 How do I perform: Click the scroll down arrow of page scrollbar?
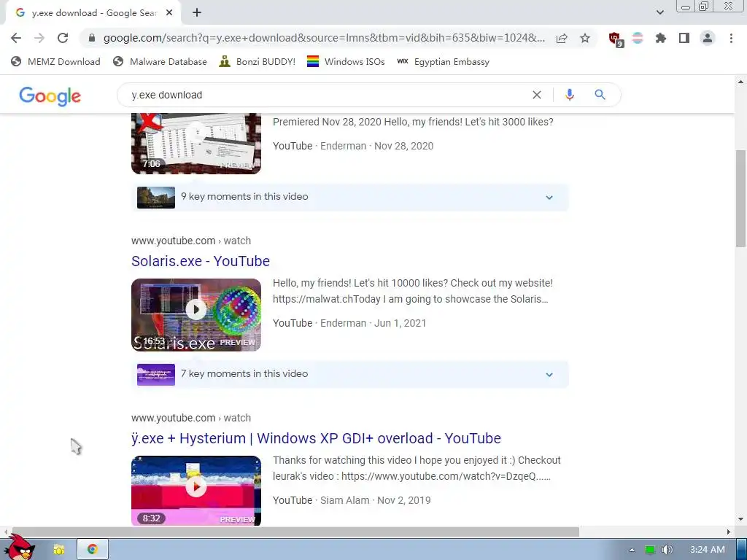[x=740, y=519]
